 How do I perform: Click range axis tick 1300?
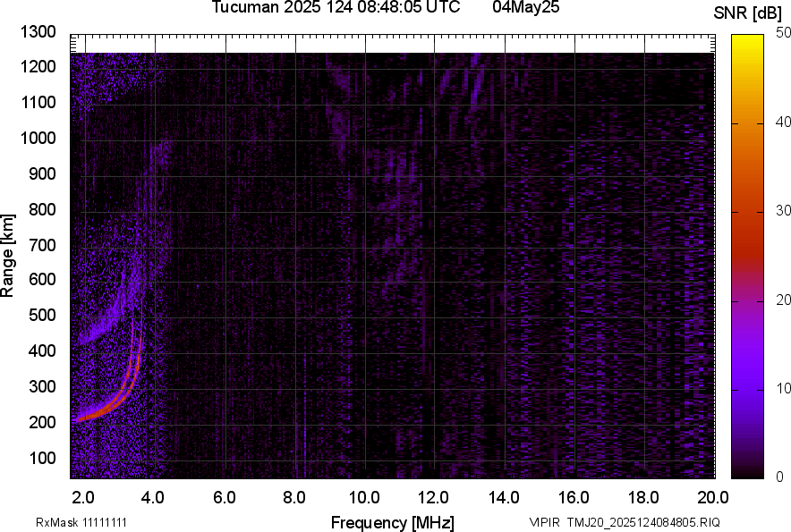point(38,32)
